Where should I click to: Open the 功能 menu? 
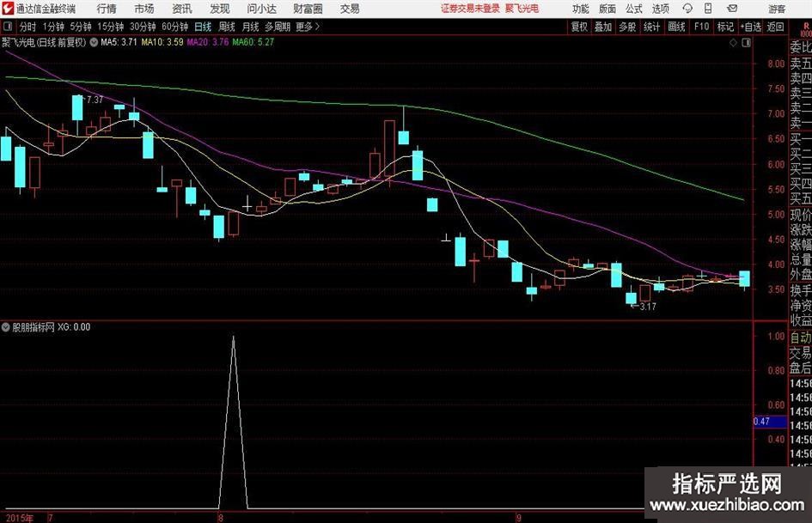tap(581, 9)
